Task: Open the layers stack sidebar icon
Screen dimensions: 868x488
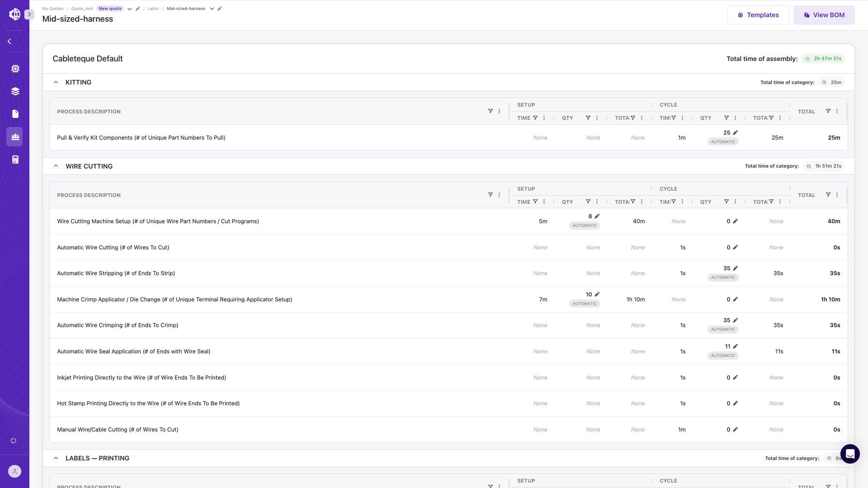Action: pos(15,91)
